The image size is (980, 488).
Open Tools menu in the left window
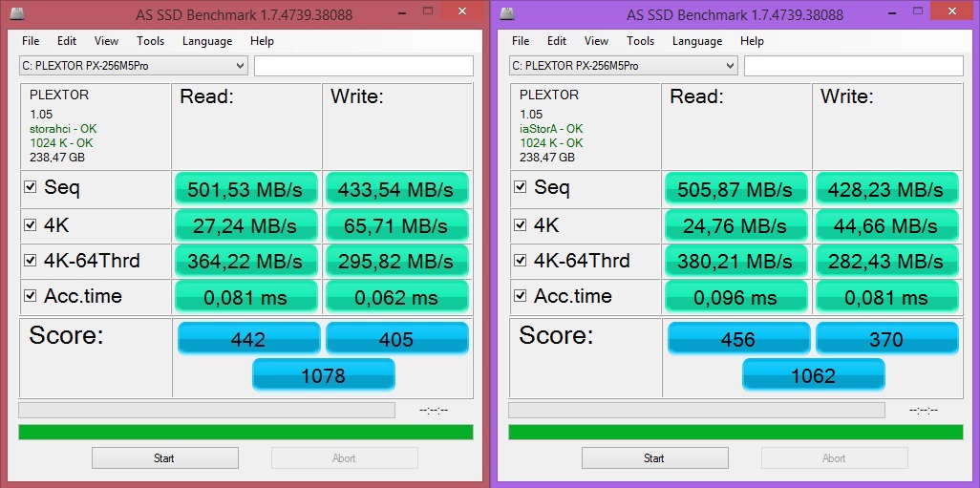tap(151, 41)
